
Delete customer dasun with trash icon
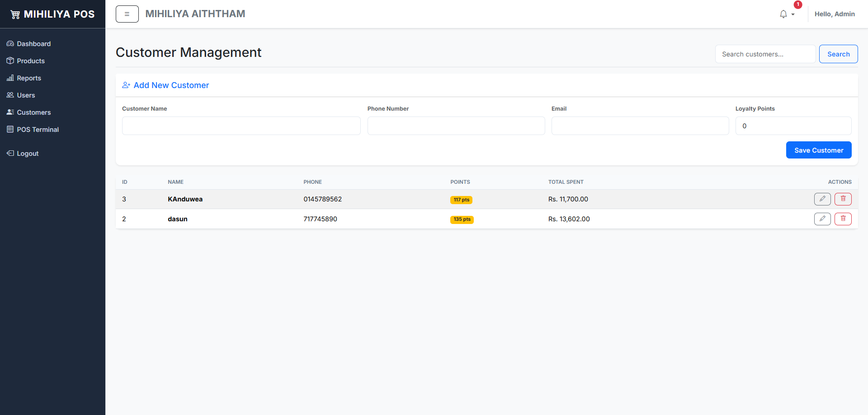coord(843,219)
